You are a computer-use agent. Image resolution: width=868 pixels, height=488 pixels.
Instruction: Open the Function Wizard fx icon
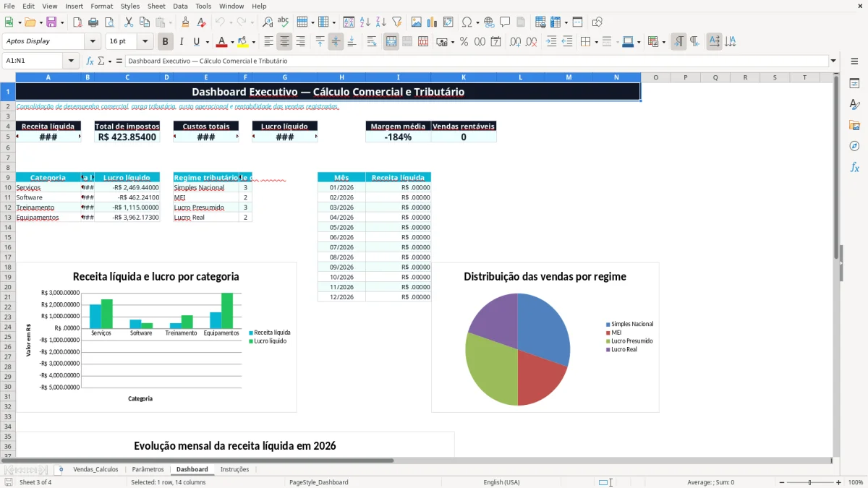90,61
